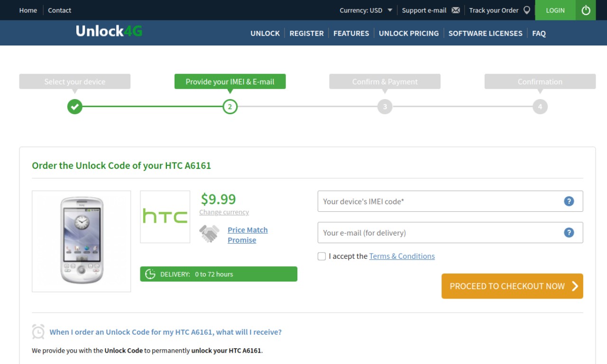Screen dimensions: 607x364
Task: Go to the Home link
Action: click(x=28, y=10)
